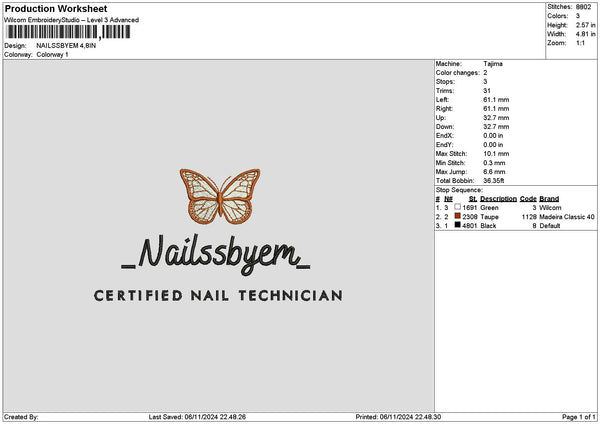Click the 'EndX:' label
Viewport: 600px width, 424px height.
445,136
